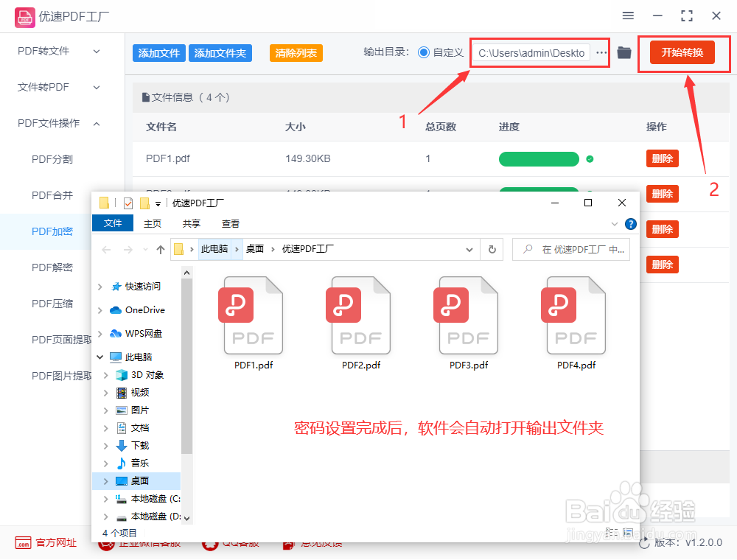Switch to the 查看 tab in Explorer
Image resolution: width=737 pixels, height=560 pixels.
(230, 223)
